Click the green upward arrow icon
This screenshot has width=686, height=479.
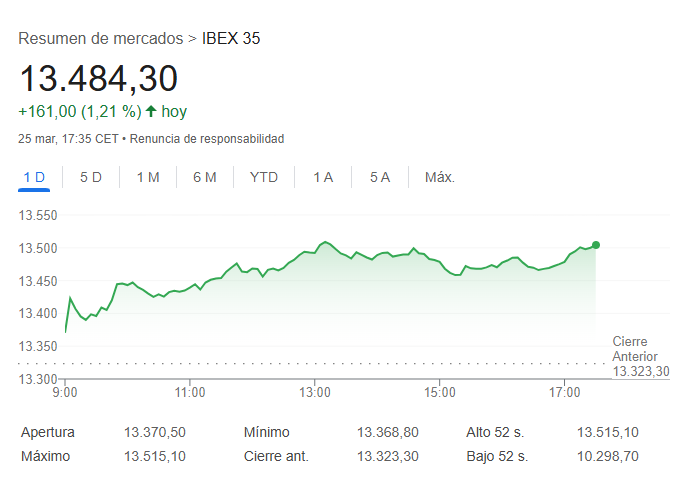pyautogui.click(x=151, y=111)
